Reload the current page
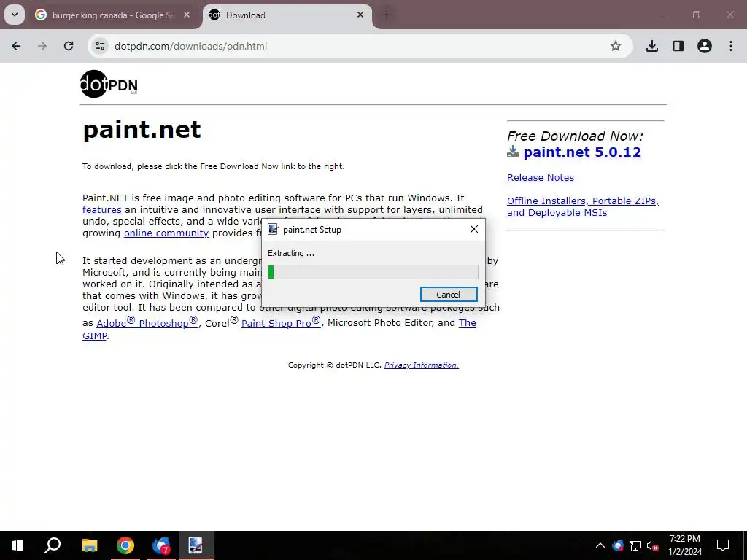This screenshot has height=560, width=747. 69,46
